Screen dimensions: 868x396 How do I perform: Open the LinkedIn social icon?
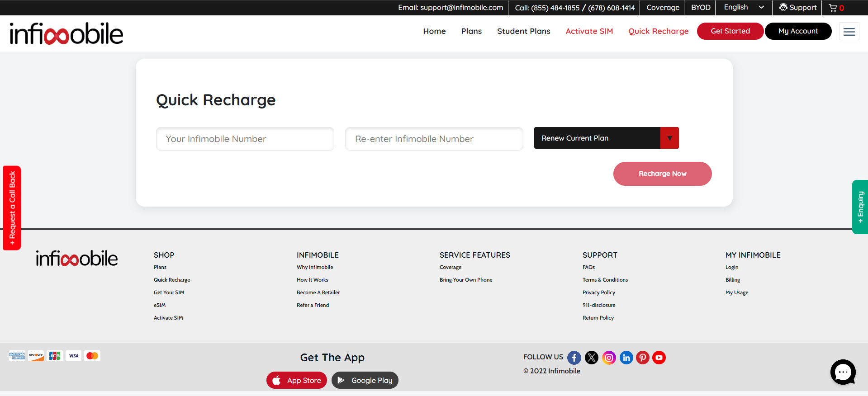coord(626,358)
